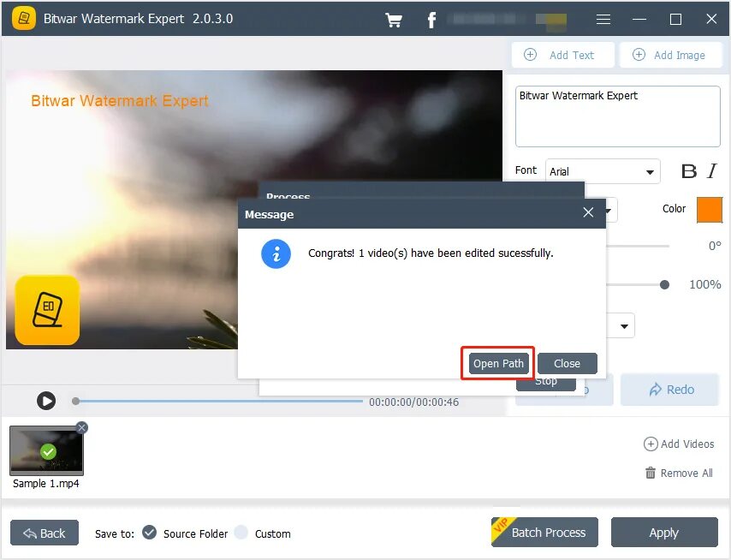This screenshot has width=731, height=560.
Task: Pick the orange Color swatch
Action: point(709,210)
